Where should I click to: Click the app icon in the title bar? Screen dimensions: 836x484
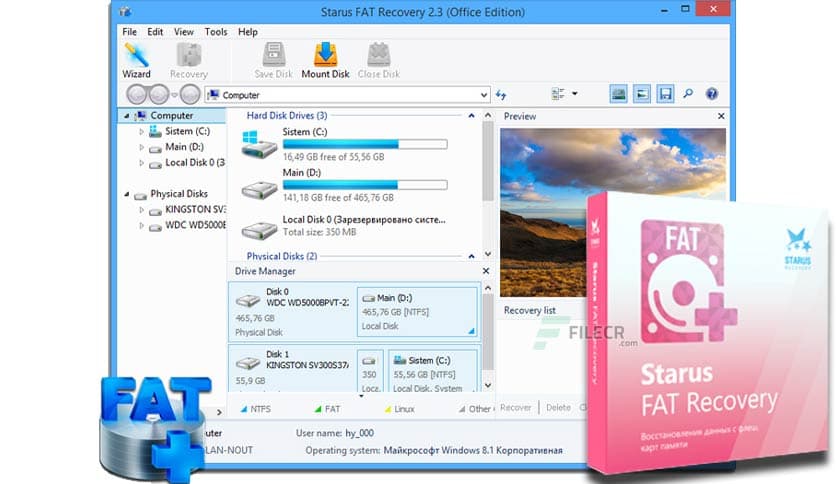pyautogui.click(x=126, y=11)
